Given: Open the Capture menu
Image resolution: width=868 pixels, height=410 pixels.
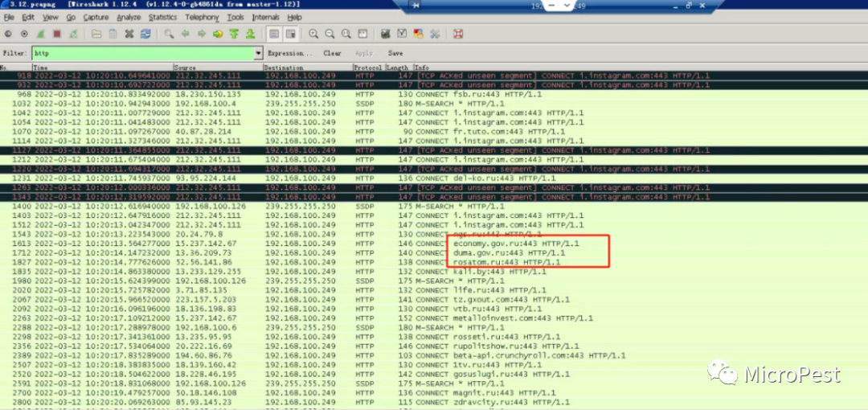Looking at the screenshot, I should [96, 18].
